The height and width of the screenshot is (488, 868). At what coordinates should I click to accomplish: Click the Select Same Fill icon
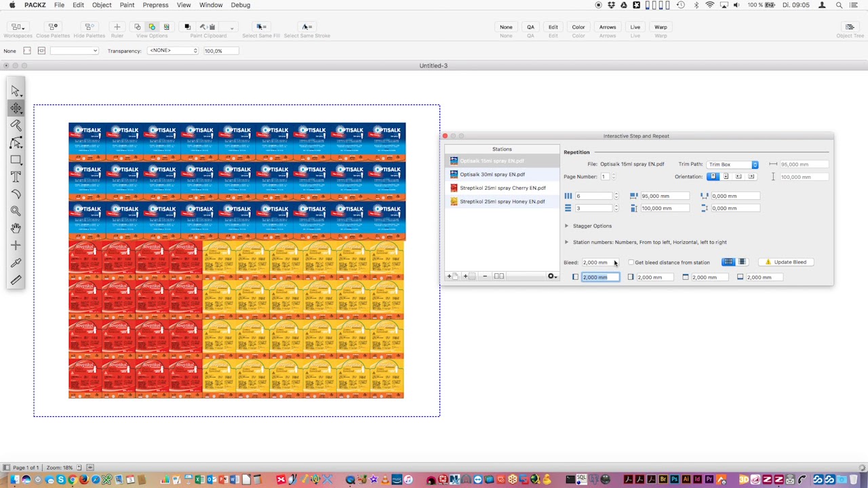coord(260,27)
